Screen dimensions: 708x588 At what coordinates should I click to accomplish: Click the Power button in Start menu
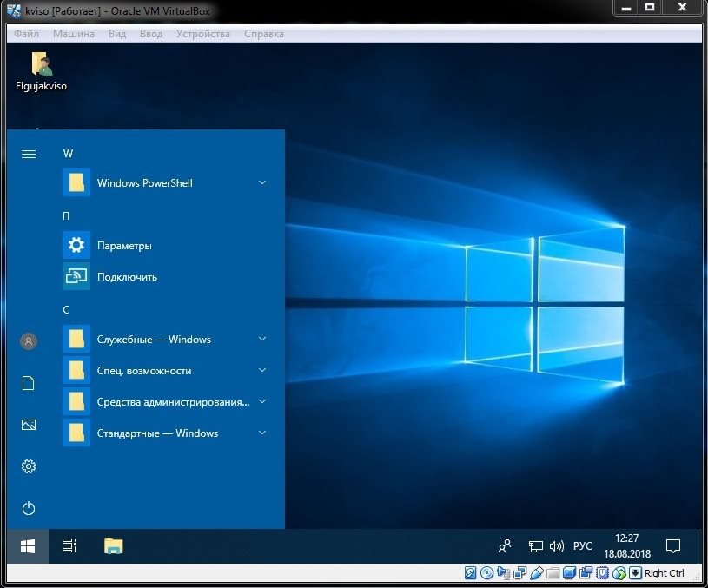29,508
